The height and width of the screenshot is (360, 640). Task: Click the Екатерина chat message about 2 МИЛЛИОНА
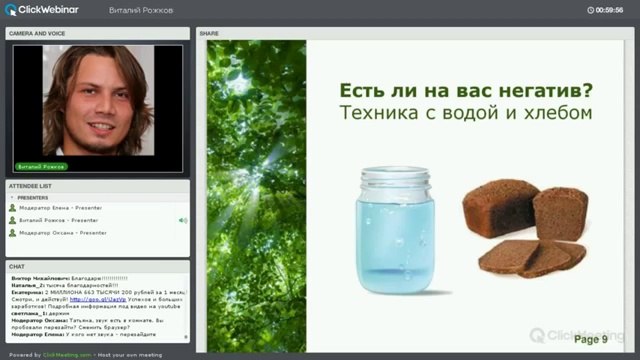(99, 300)
